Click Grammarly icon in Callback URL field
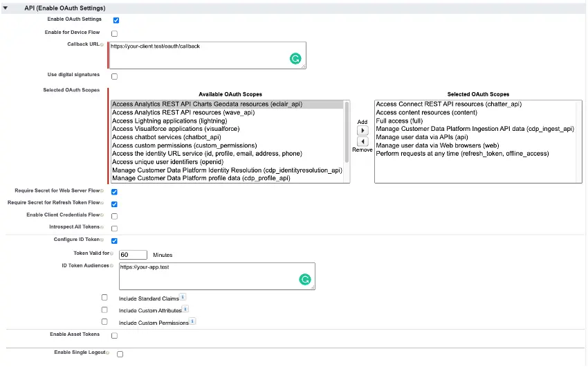The height and width of the screenshot is (367, 588). [x=295, y=60]
